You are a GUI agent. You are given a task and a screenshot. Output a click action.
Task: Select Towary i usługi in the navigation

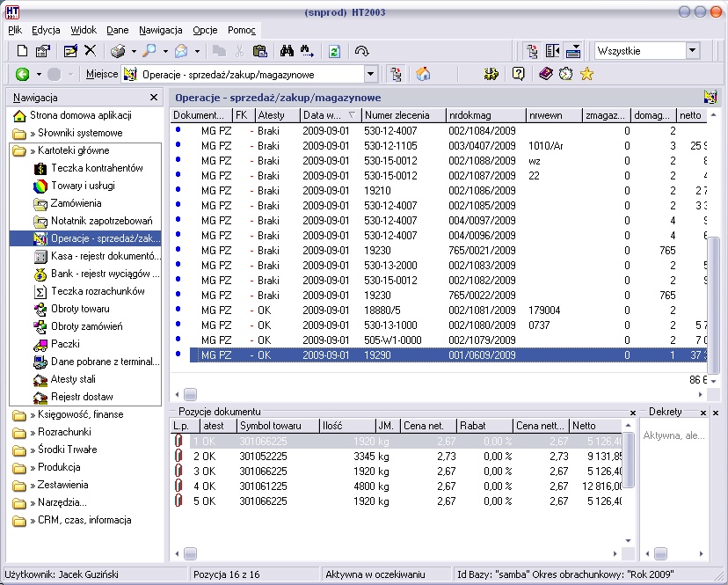click(x=74, y=186)
